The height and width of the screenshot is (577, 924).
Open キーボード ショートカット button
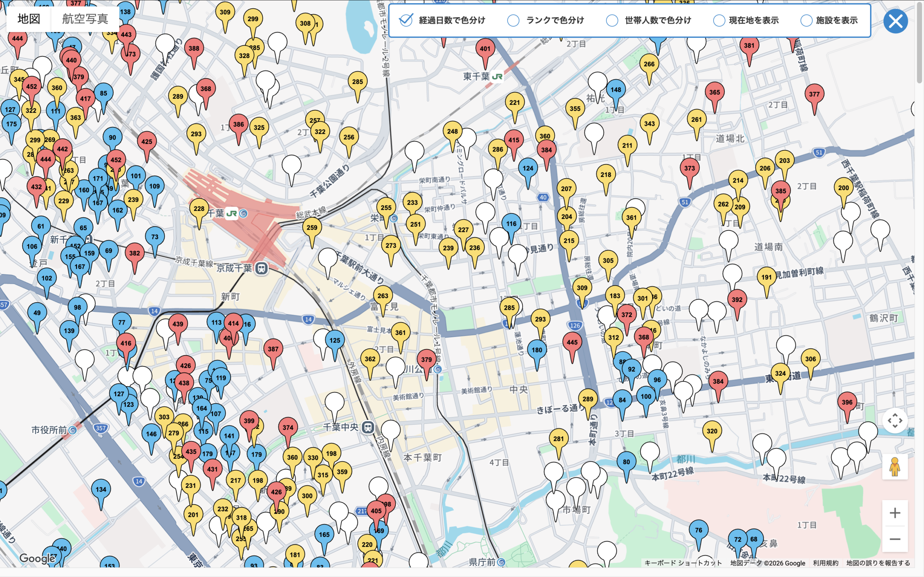pyautogui.click(x=683, y=563)
